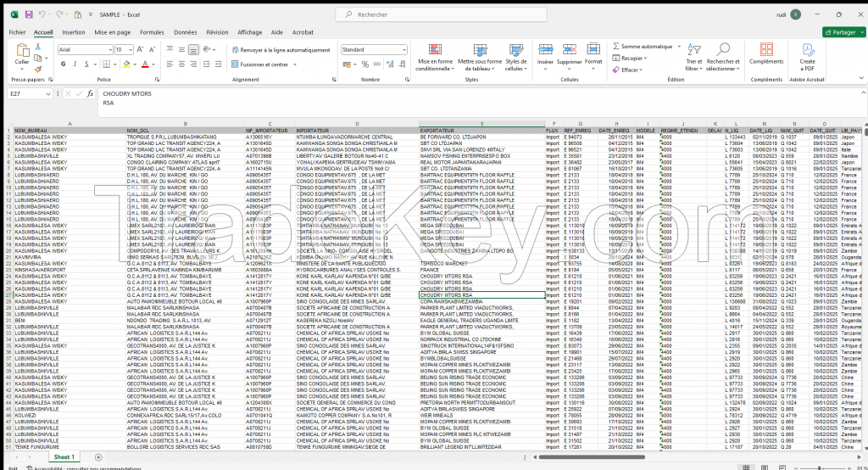Click the decrease decimal icon
The width and height of the screenshot is (868, 470).
(x=403, y=64)
